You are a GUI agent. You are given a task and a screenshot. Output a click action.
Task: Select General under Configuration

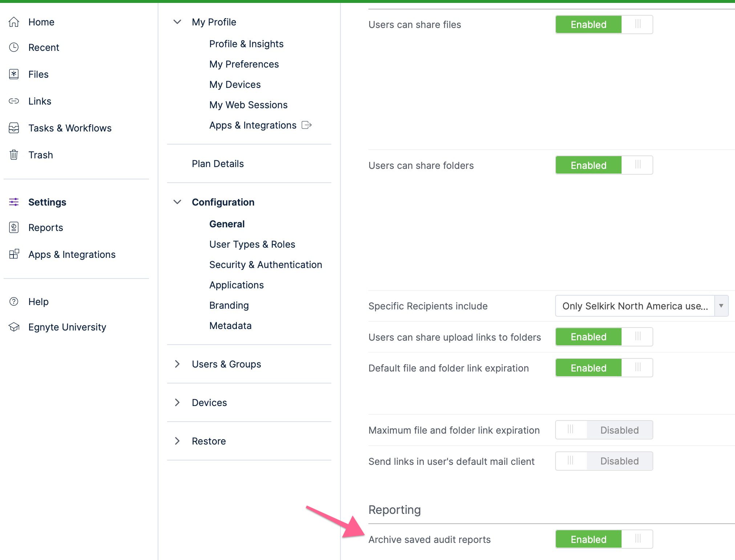pos(227,224)
